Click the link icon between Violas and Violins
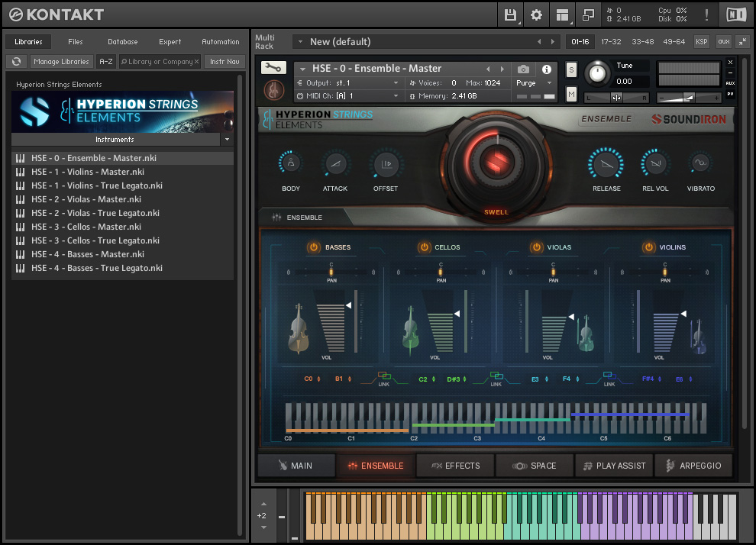The height and width of the screenshot is (545, 756). point(609,376)
